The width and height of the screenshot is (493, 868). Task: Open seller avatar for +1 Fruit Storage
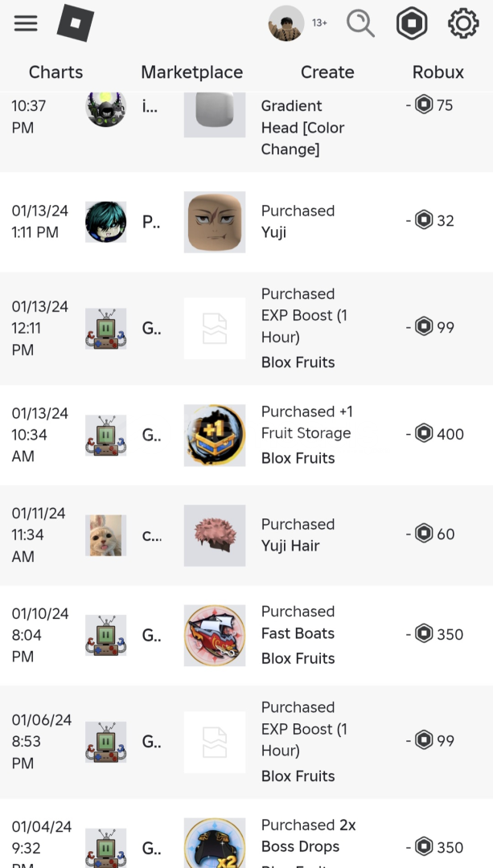106,435
